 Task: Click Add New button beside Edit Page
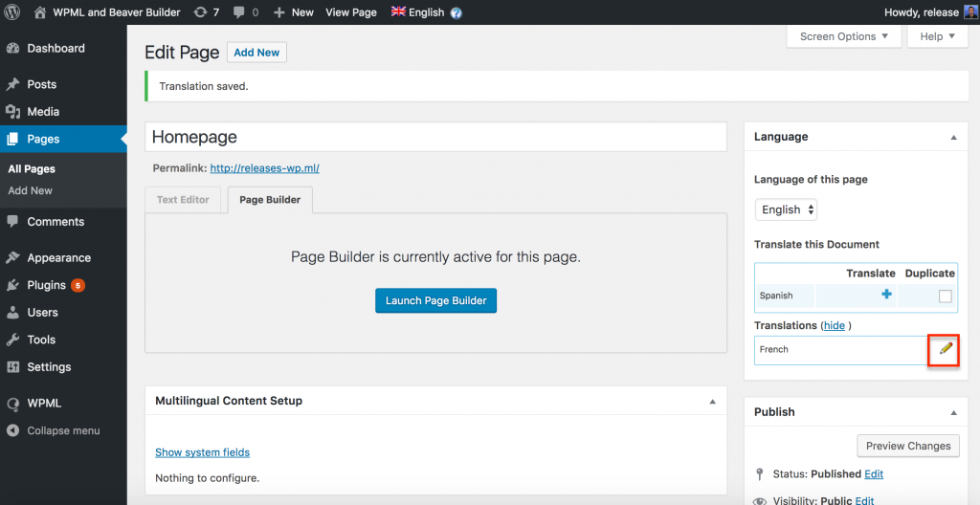(256, 53)
